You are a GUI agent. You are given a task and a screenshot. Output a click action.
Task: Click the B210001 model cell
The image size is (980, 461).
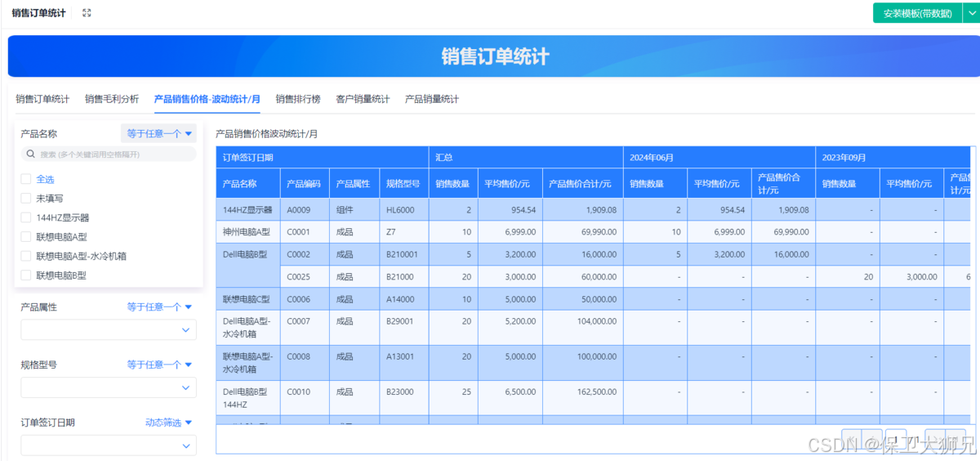coord(404,254)
